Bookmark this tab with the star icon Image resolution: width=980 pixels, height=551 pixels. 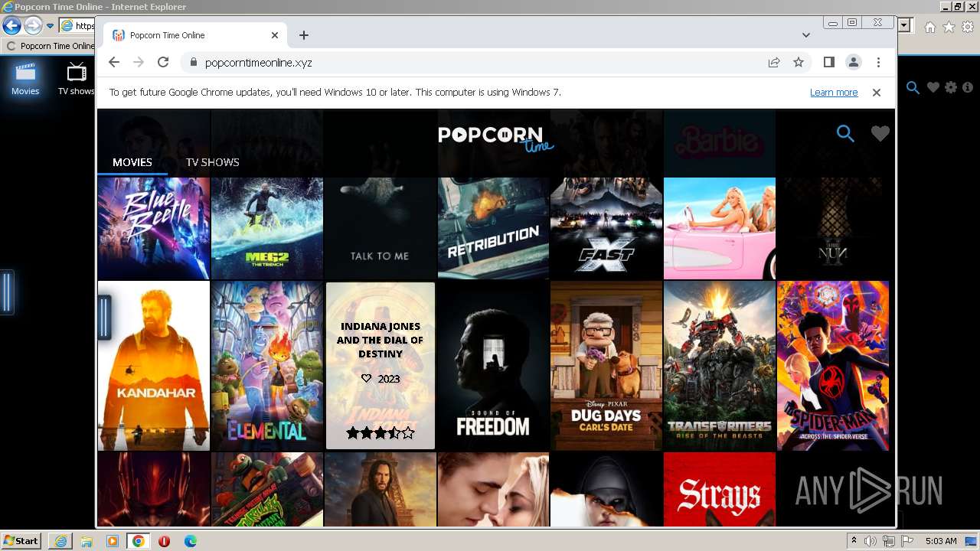pyautogui.click(x=799, y=62)
